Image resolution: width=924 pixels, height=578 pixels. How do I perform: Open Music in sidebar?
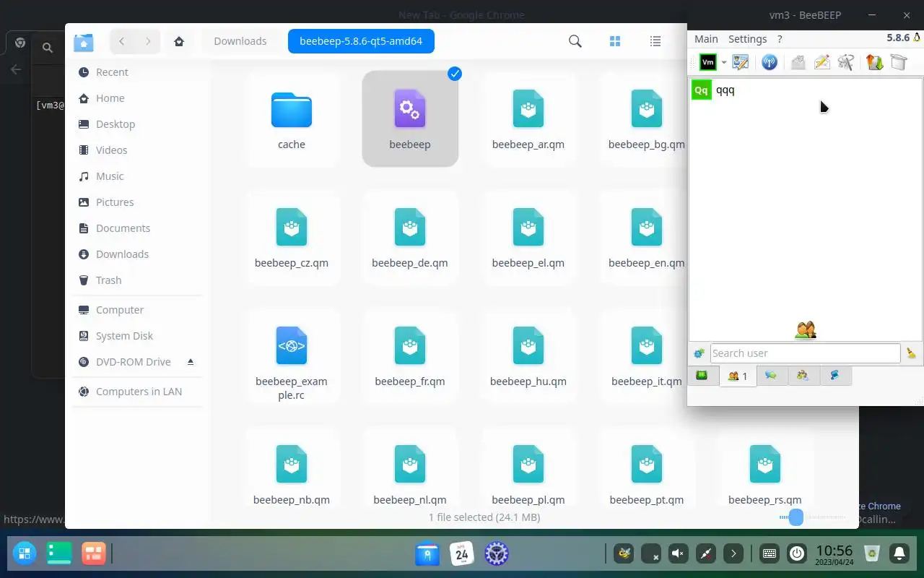point(137,176)
